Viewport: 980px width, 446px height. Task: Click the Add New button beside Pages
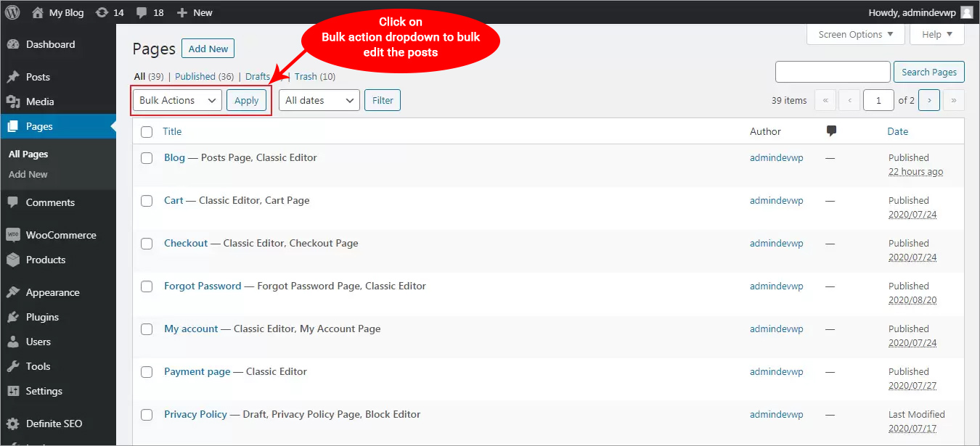coord(208,49)
